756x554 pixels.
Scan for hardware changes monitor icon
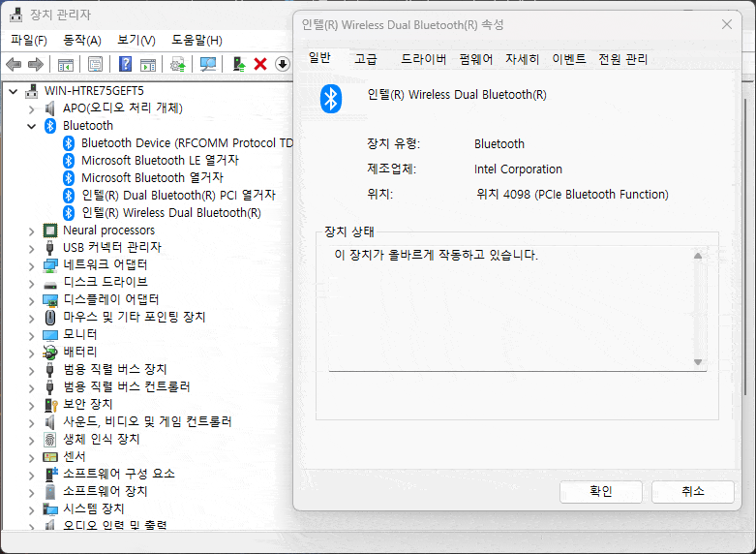click(x=208, y=64)
